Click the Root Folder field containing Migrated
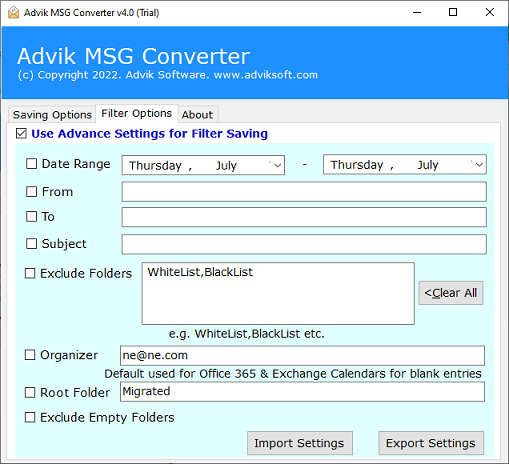 [x=302, y=392]
